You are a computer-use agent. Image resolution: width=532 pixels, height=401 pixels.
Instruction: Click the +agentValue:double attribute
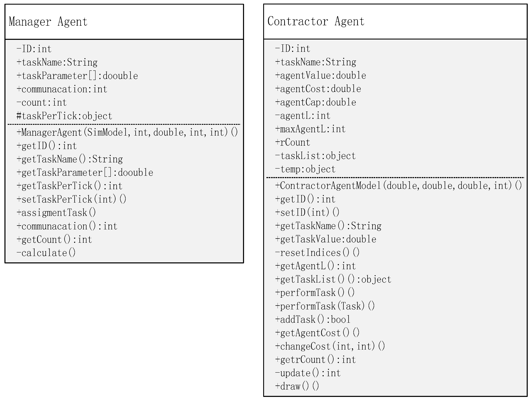coord(321,76)
